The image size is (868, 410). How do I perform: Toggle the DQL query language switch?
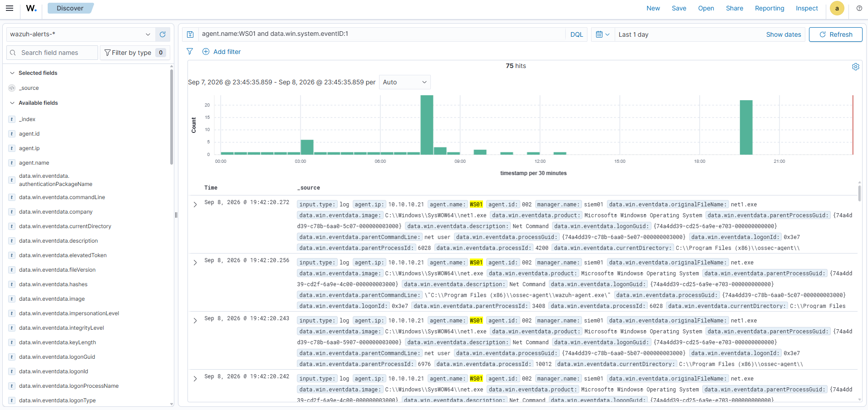[x=577, y=34]
